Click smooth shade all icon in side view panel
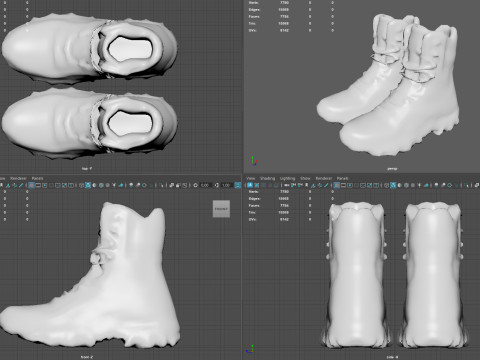 [x=393, y=185]
